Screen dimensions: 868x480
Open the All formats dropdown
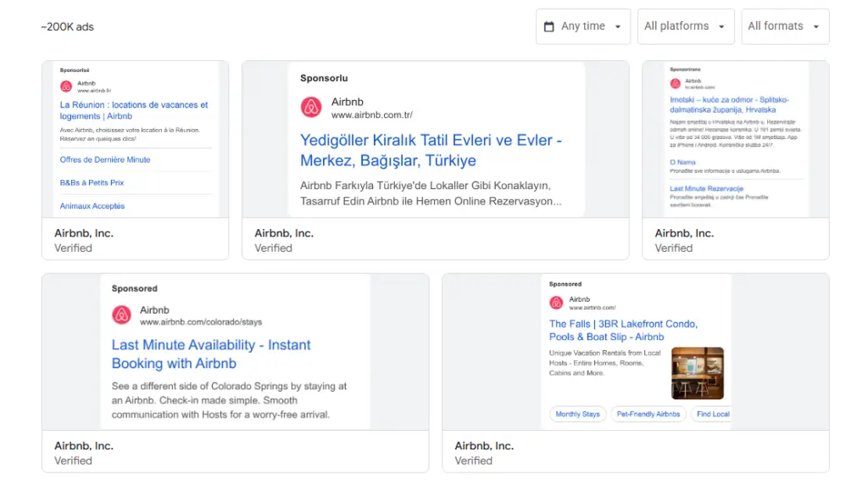click(x=785, y=26)
